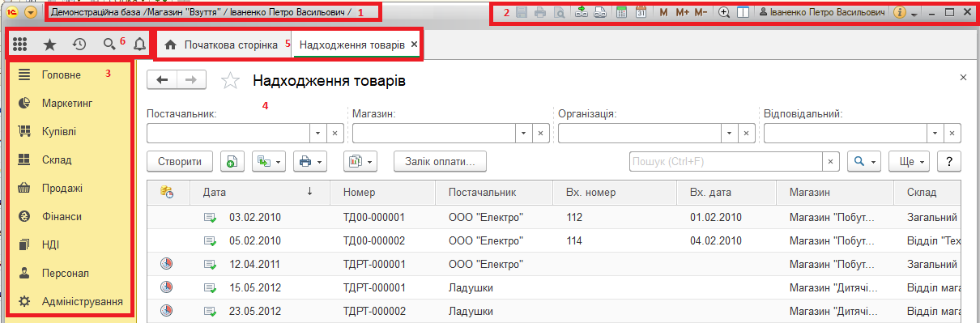Select the Надходження товарів tab
The width and height of the screenshot is (980, 323).
pos(352,45)
